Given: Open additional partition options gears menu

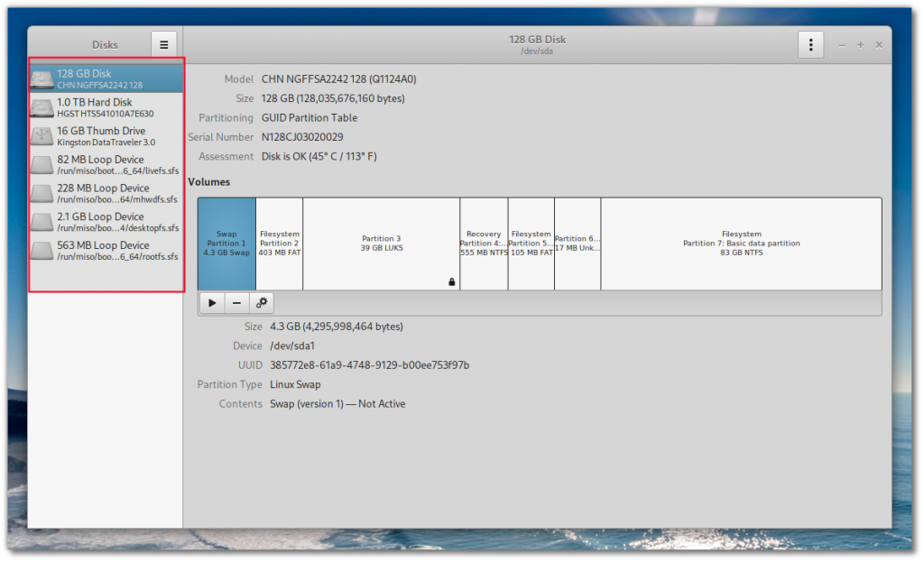Looking at the screenshot, I should coord(262,303).
